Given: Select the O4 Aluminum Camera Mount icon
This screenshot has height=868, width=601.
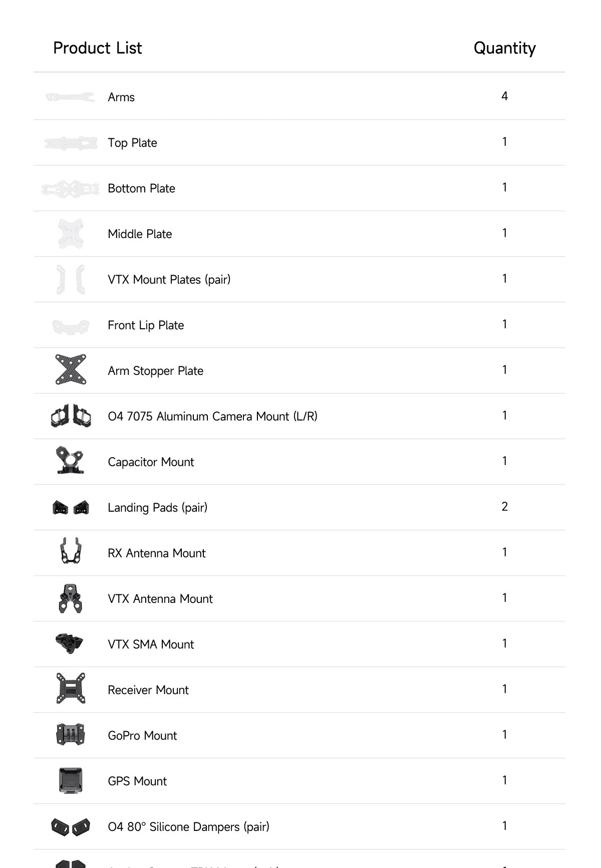Looking at the screenshot, I should click(71, 415).
